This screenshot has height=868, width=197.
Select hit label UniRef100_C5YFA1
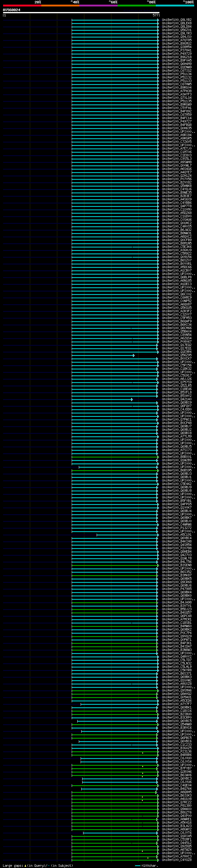pyautogui.click(x=176, y=108)
